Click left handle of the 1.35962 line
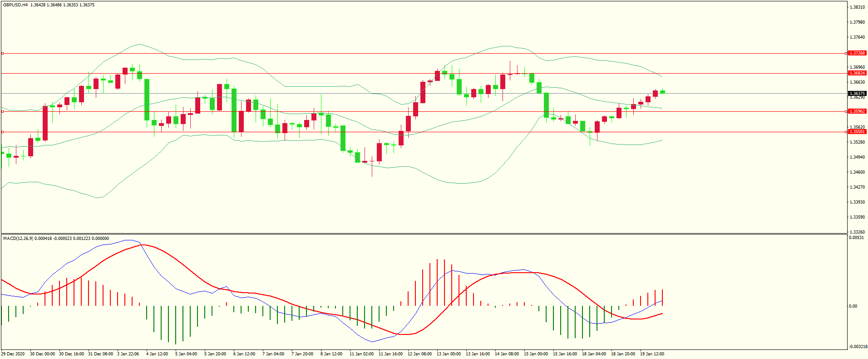 click(x=2, y=111)
